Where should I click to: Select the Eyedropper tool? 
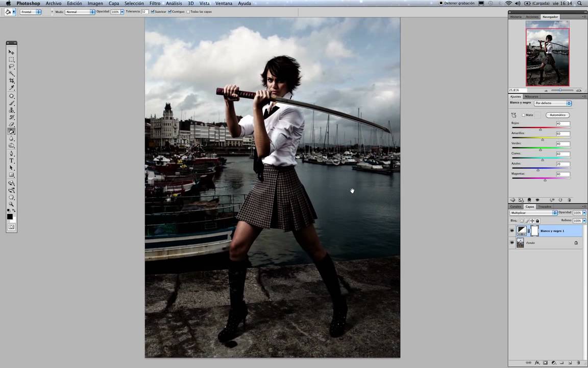point(11,88)
